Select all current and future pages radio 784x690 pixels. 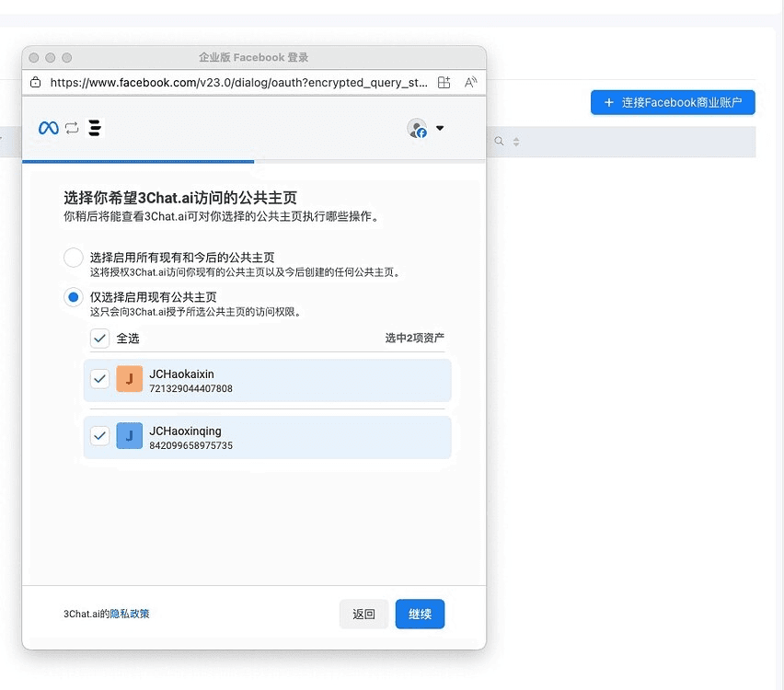[74, 258]
